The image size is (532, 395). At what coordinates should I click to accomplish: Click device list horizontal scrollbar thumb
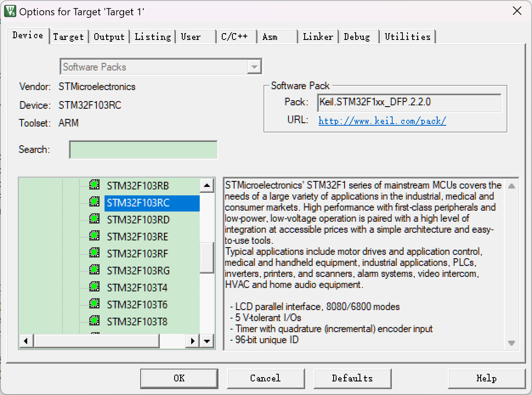(96, 341)
